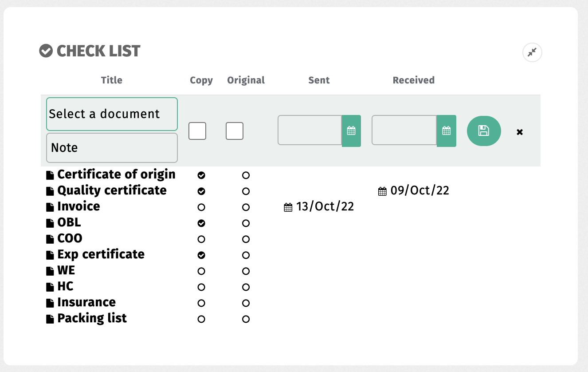Click the Packing list document icon
Screen dimensions: 588x372
(50, 319)
